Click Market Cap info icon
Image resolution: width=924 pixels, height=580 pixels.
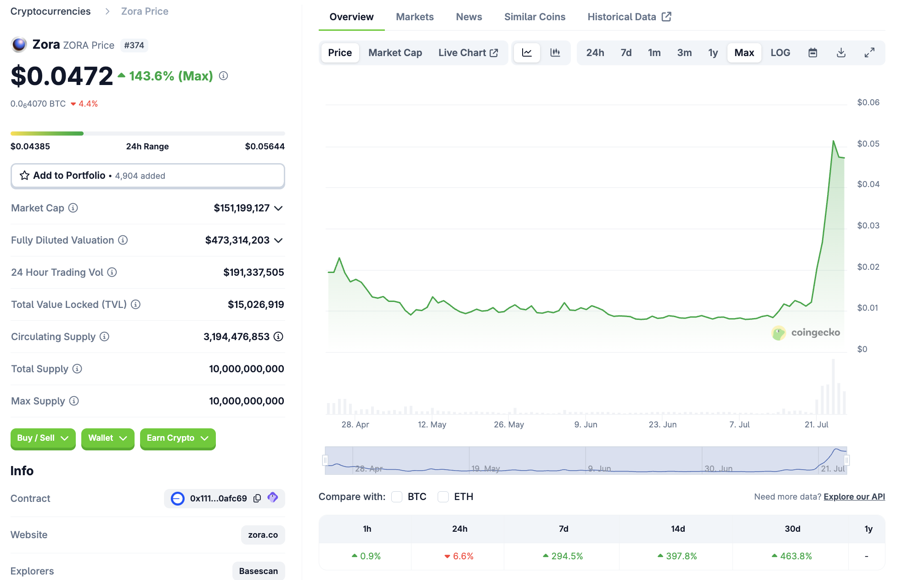pyautogui.click(x=73, y=208)
